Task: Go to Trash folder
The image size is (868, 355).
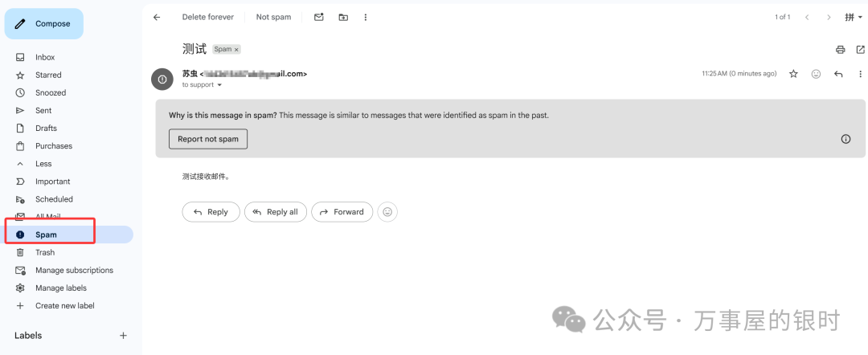Action: pyautogui.click(x=45, y=252)
